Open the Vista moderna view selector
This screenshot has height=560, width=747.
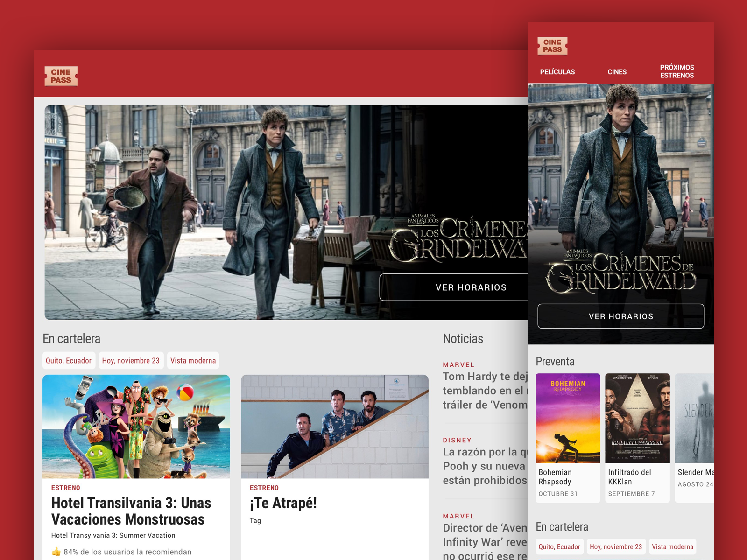coord(193,360)
